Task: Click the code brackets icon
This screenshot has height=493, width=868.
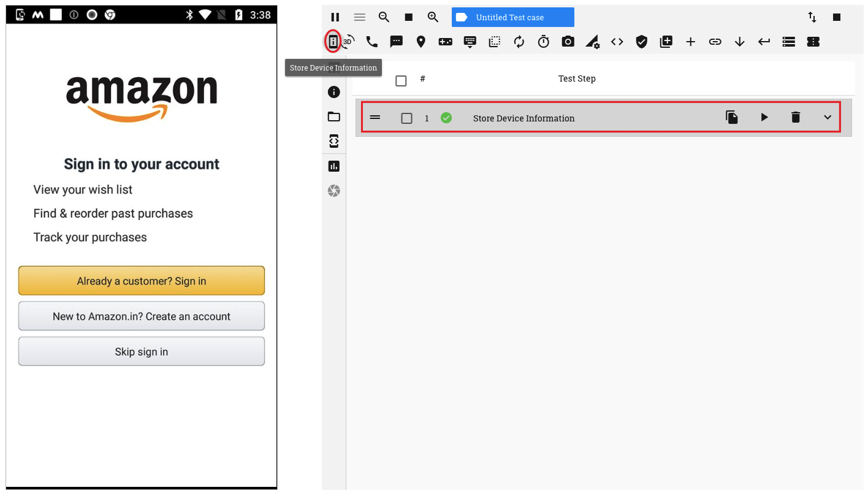Action: point(617,41)
